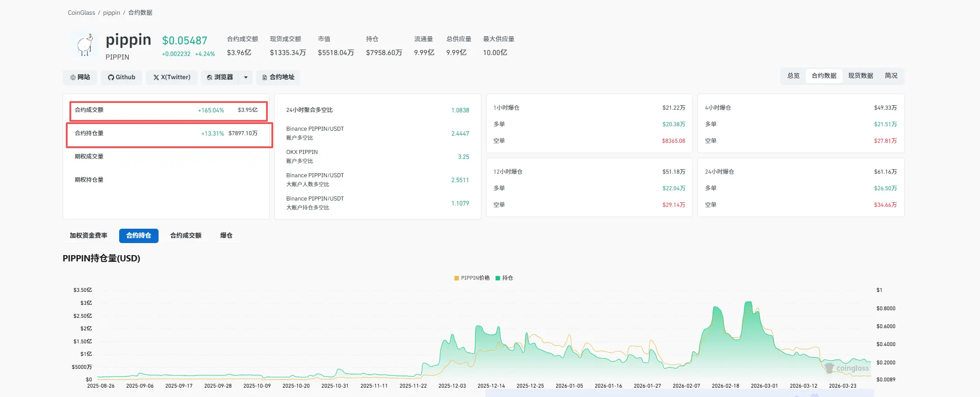The height and width of the screenshot is (397, 980).
Task: Switch to the 总览 tab
Action: pos(793,76)
